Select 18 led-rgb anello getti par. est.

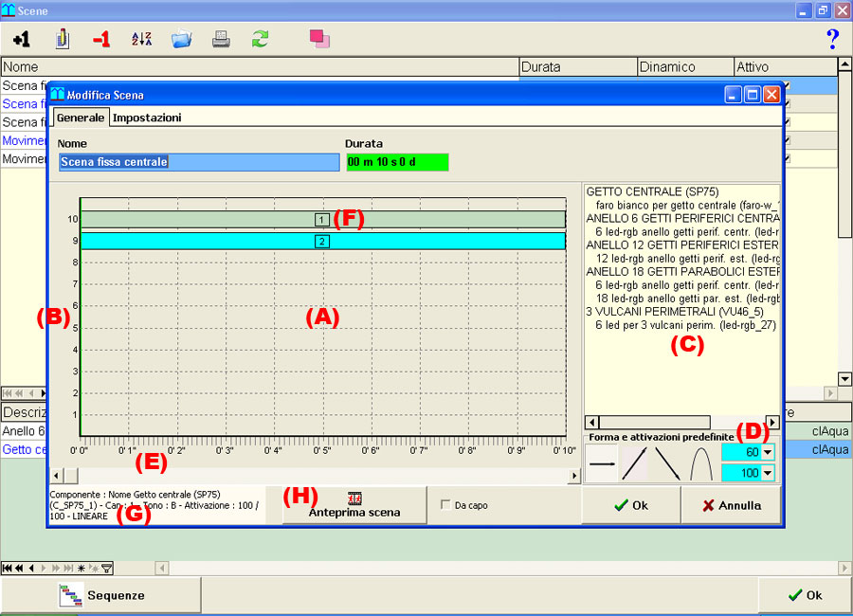688,299
